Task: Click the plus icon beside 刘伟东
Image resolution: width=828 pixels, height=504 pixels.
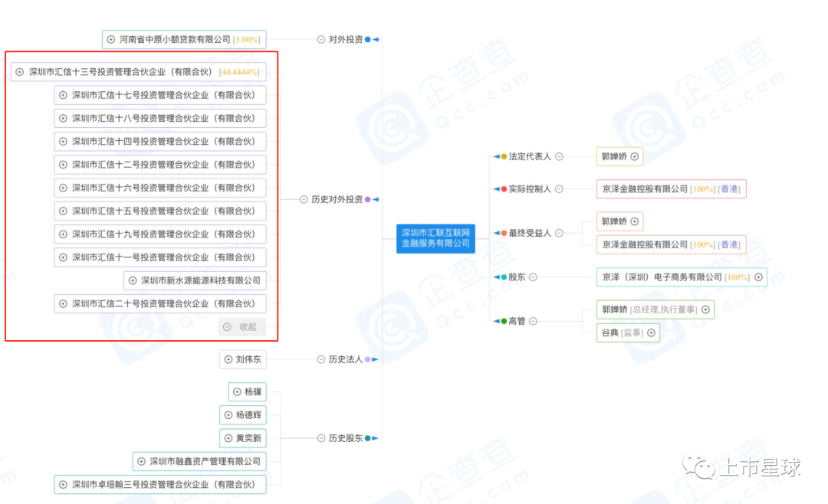Action: [228, 359]
